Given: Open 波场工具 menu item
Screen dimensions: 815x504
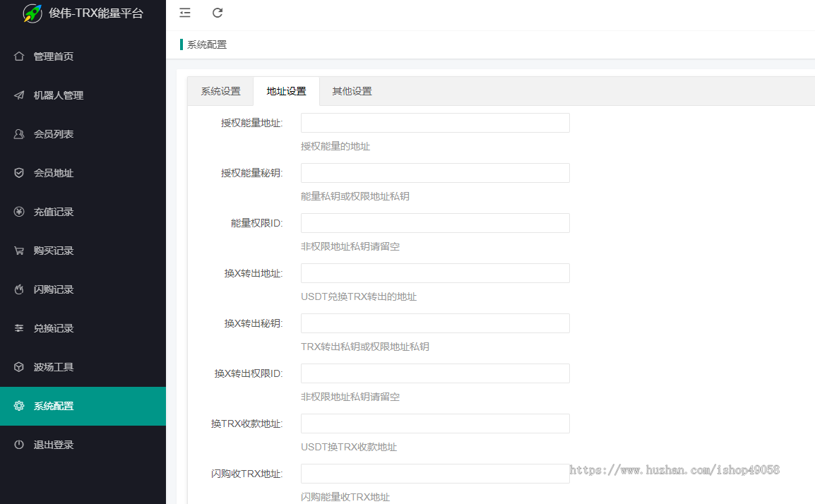Looking at the screenshot, I should click(x=83, y=367).
